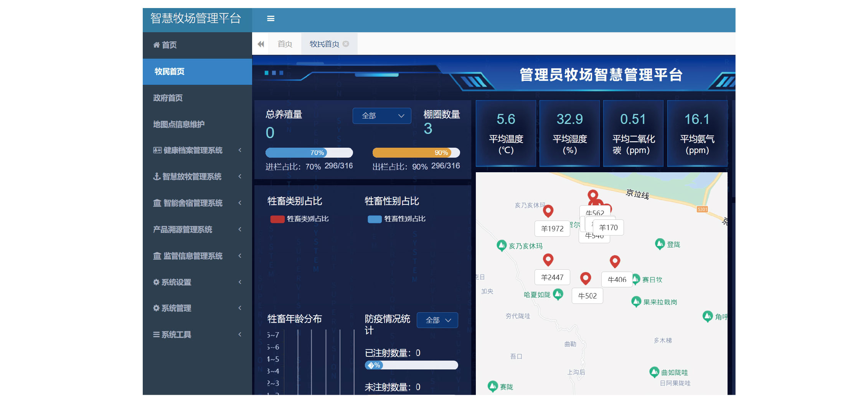Viewport: 868px width, 412px height.
Task: Click the hamburger menu icon in header
Action: [x=271, y=18]
